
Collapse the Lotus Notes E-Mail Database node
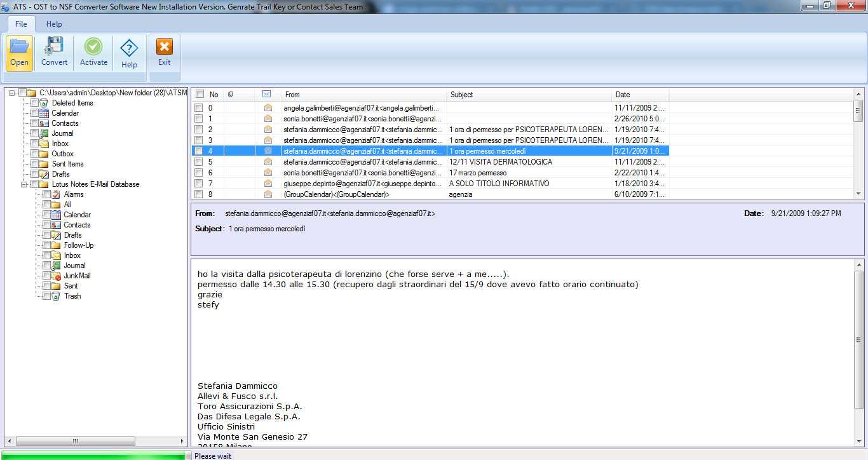22,184
